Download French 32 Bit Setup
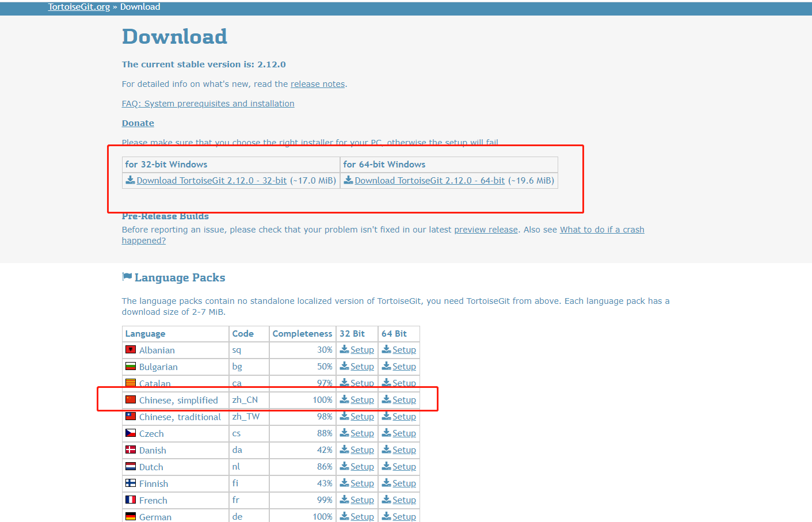This screenshot has height=522, width=812. (x=362, y=500)
